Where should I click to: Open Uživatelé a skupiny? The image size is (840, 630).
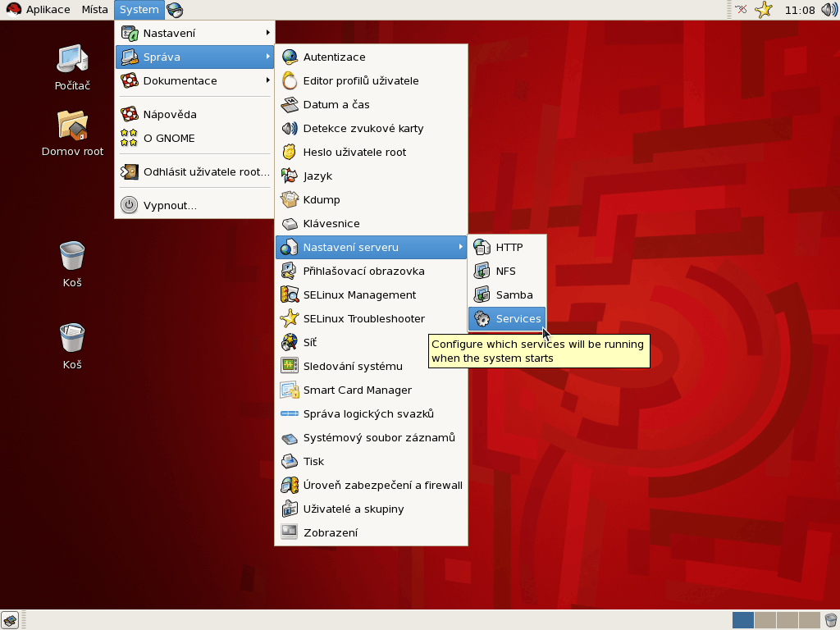(372, 509)
